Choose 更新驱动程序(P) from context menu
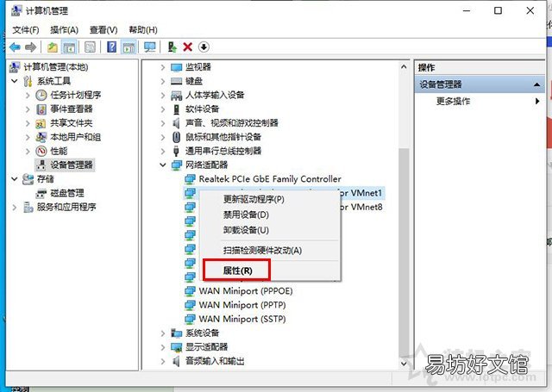The width and height of the screenshot is (552, 392). [x=254, y=199]
